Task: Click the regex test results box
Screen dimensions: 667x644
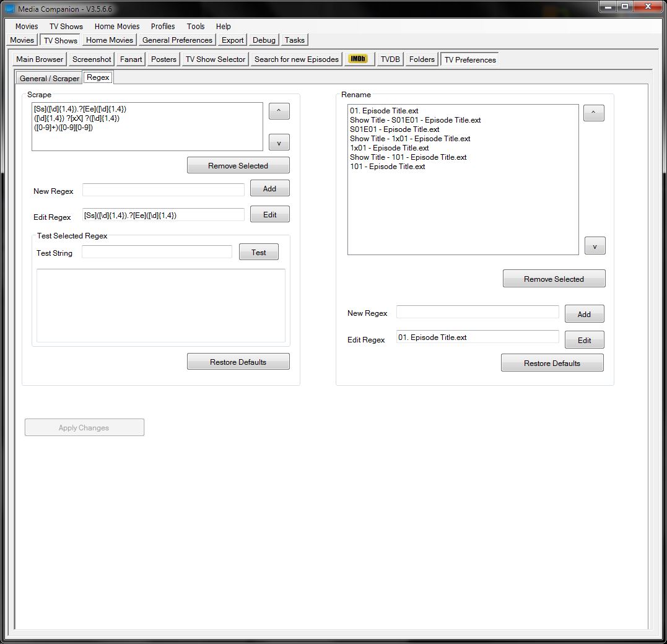Action: coord(161,305)
